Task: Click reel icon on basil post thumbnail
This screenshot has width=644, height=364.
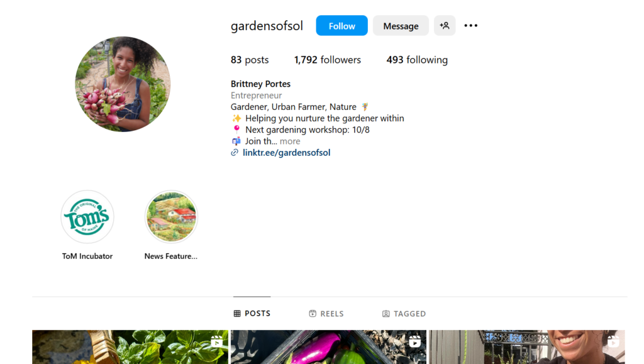Action: click(x=216, y=341)
